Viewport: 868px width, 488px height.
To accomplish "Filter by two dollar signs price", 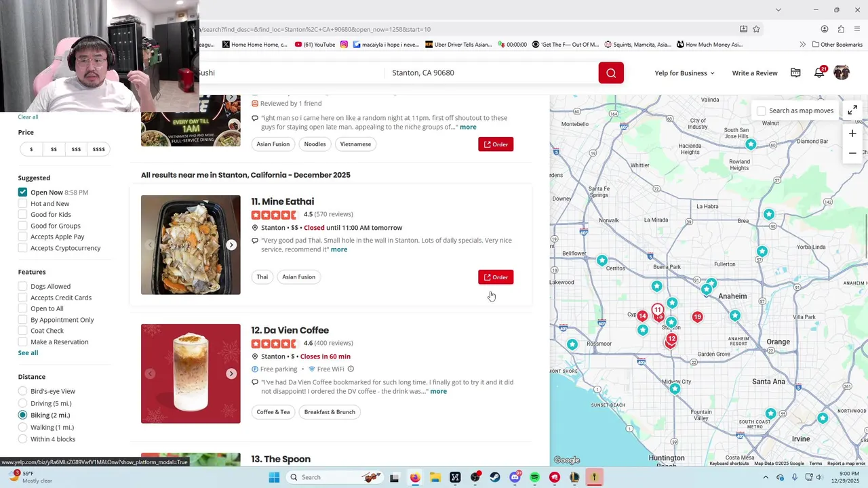I will tap(54, 149).
